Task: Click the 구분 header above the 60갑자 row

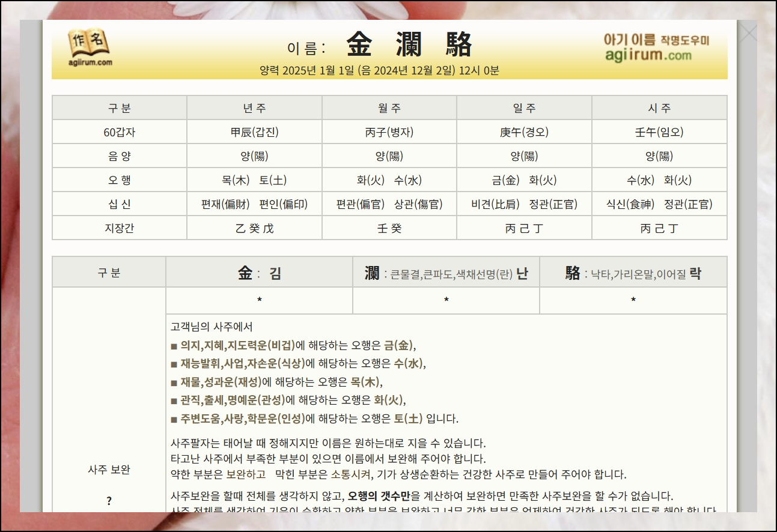Action: click(120, 108)
